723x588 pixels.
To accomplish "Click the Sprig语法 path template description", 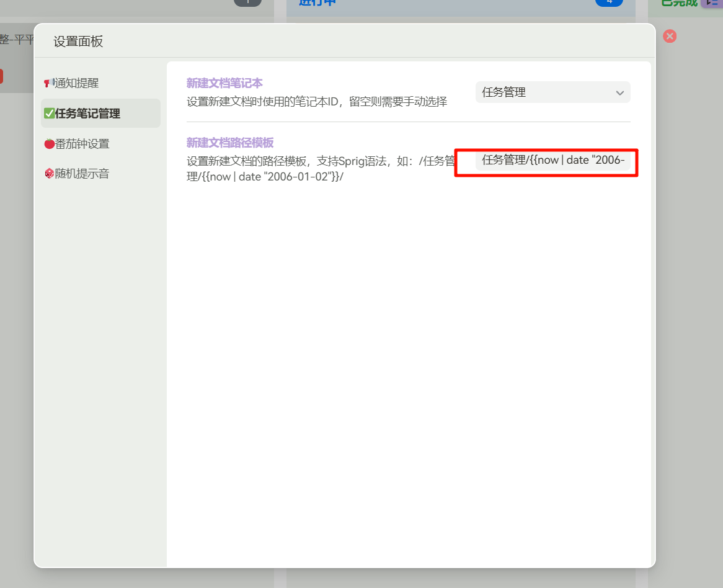I will 321,169.
